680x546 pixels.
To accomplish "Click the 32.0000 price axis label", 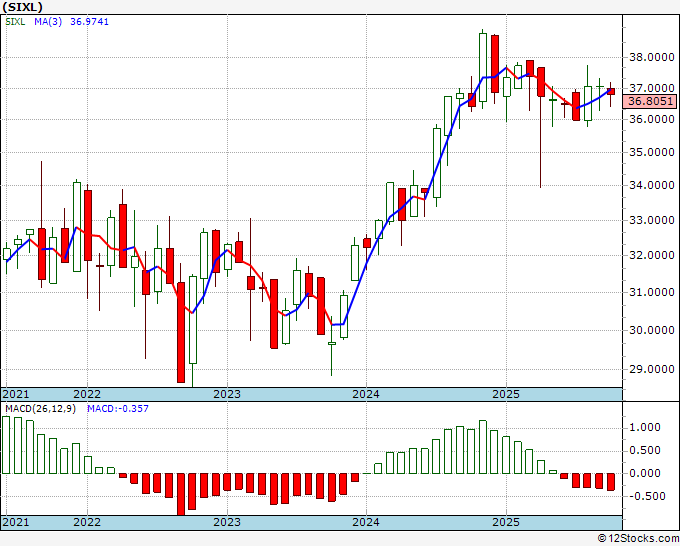I will (651, 255).
